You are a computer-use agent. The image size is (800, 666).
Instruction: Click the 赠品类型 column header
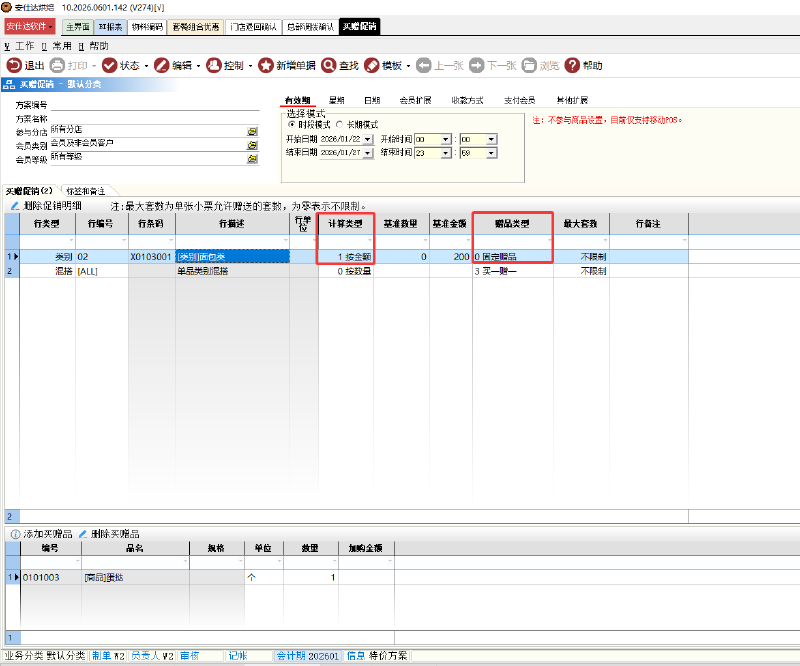click(x=512, y=224)
